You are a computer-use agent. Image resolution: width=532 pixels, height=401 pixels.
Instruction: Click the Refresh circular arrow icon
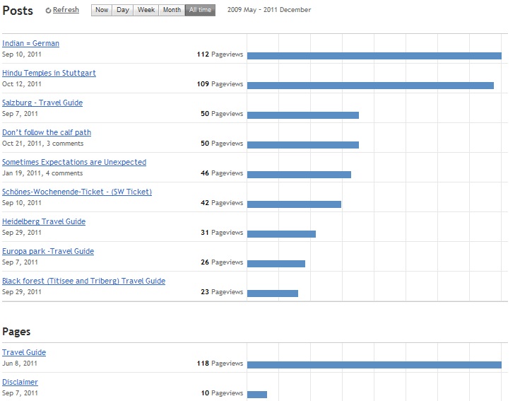[48, 11]
